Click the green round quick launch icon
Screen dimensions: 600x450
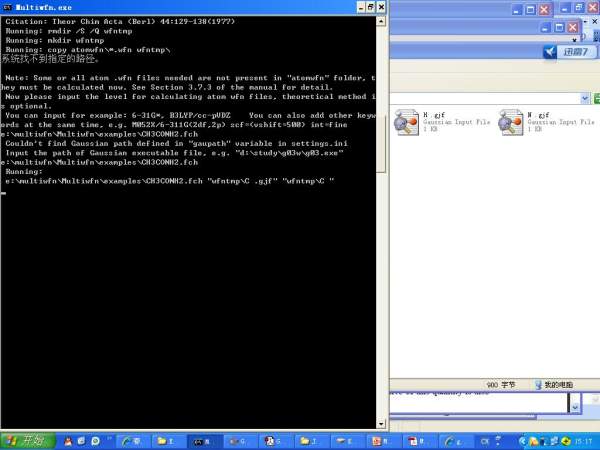[95, 441]
